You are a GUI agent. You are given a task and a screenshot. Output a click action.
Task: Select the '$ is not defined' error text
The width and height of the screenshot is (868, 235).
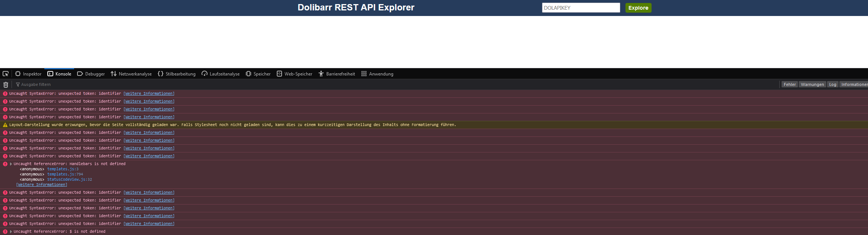point(60,232)
